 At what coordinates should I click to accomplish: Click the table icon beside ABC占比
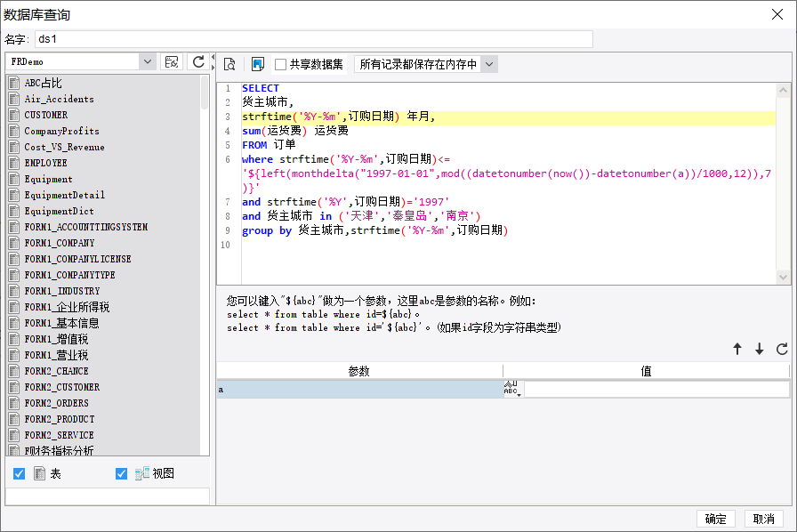click(x=14, y=83)
